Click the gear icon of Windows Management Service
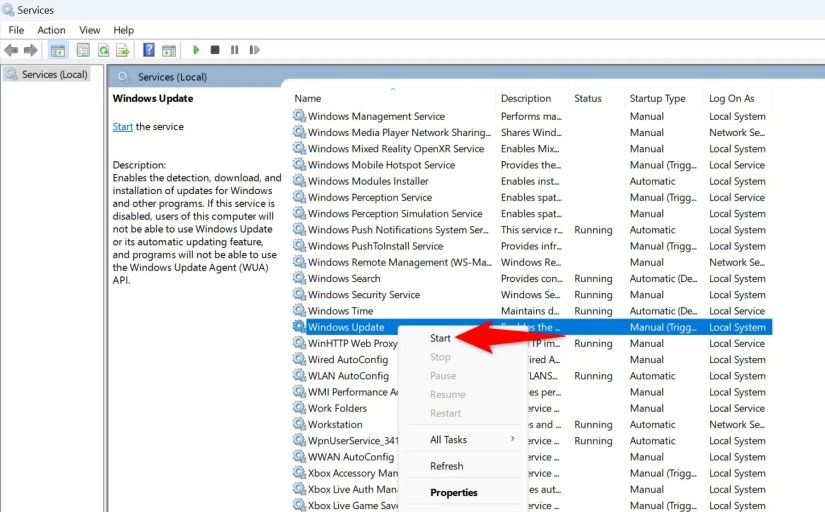 [x=299, y=116]
